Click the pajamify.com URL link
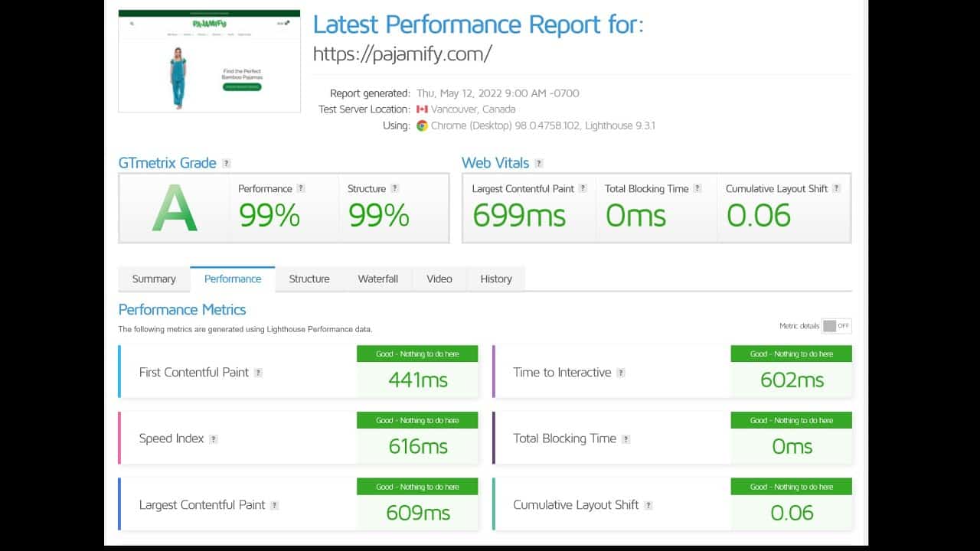Viewport: 980px width, 551px height. [x=403, y=54]
